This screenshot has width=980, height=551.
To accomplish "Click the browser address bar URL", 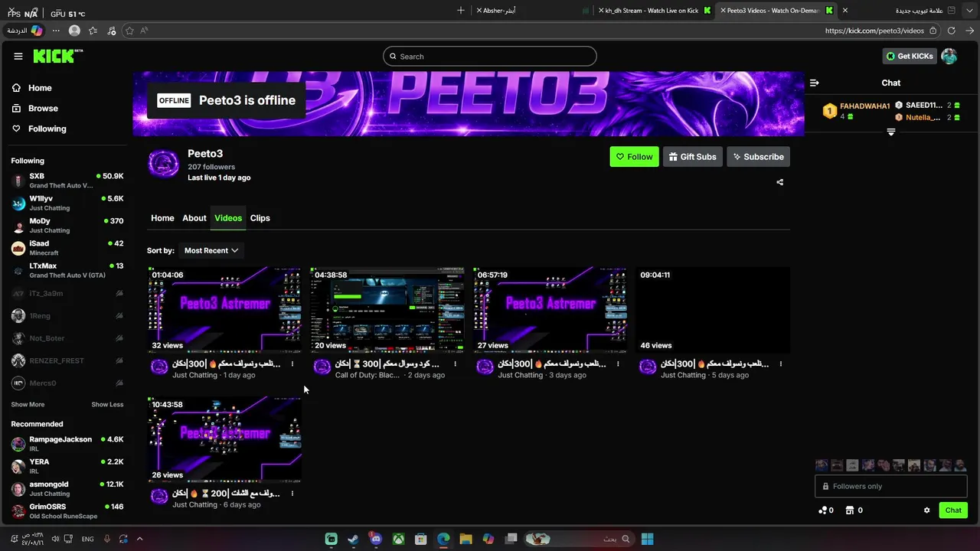I will click(874, 31).
